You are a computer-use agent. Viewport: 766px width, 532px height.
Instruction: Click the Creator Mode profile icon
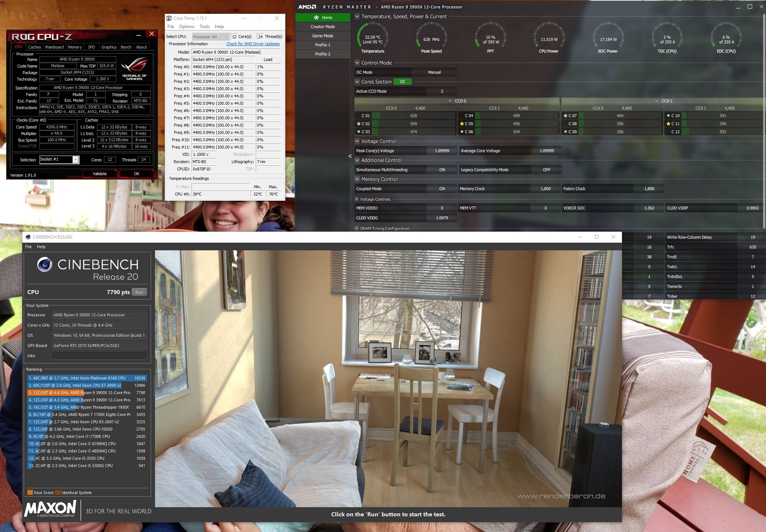pyautogui.click(x=322, y=26)
